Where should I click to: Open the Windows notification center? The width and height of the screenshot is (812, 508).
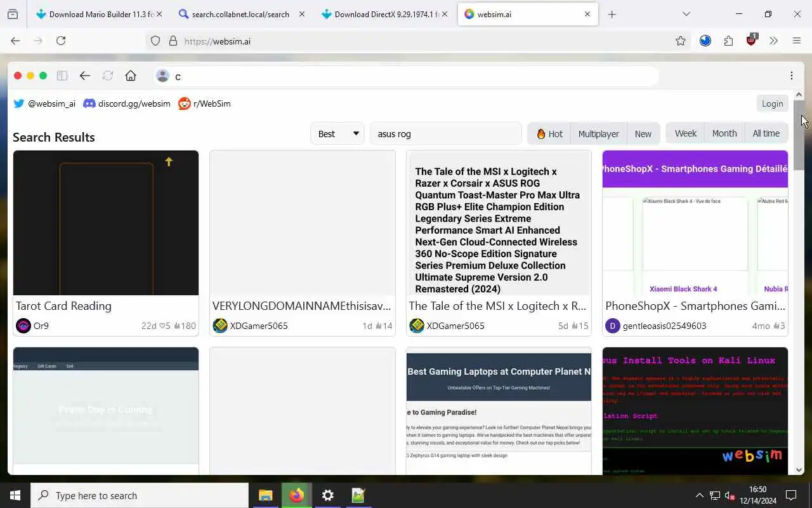[791, 495]
